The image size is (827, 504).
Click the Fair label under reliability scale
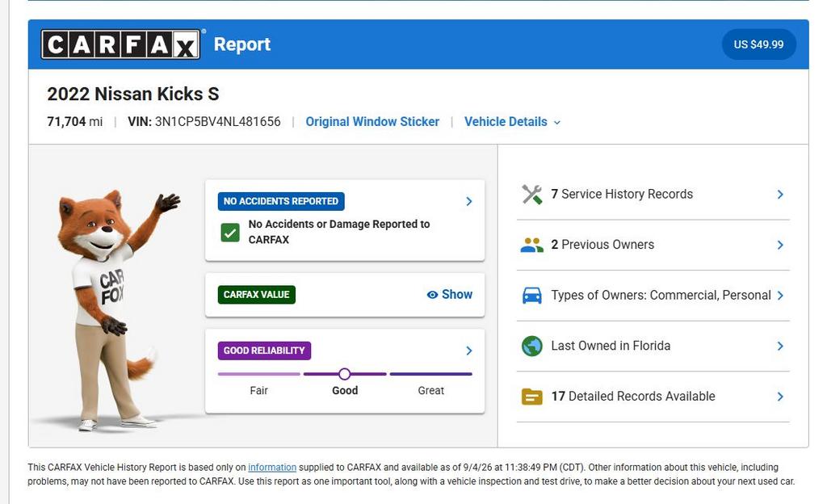point(259,391)
